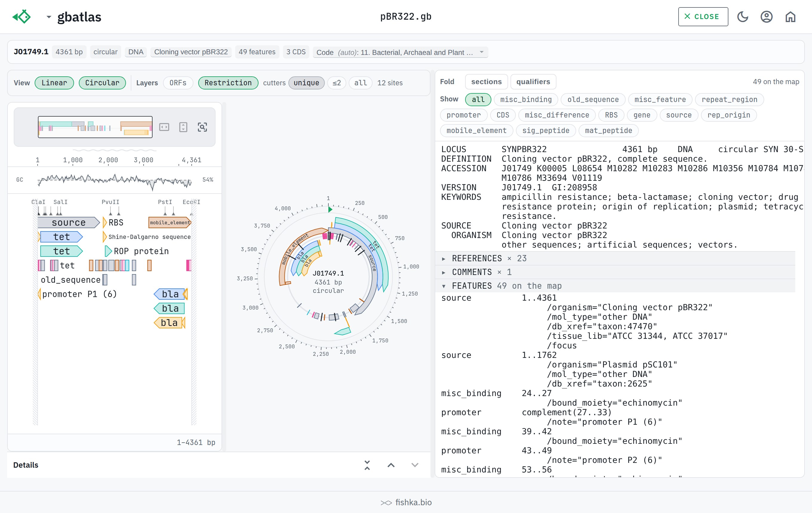The width and height of the screenshot is (812, 513).
Task: Select the teal tet feature arrow
Action: pos(61,251)
